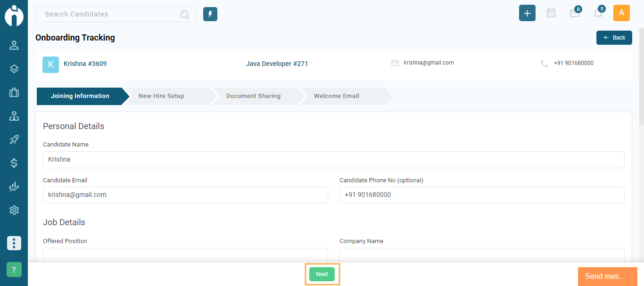This screenshot has width=644, height=286.
Task: View notifications via the bell icon
Action: coord(598,13)
